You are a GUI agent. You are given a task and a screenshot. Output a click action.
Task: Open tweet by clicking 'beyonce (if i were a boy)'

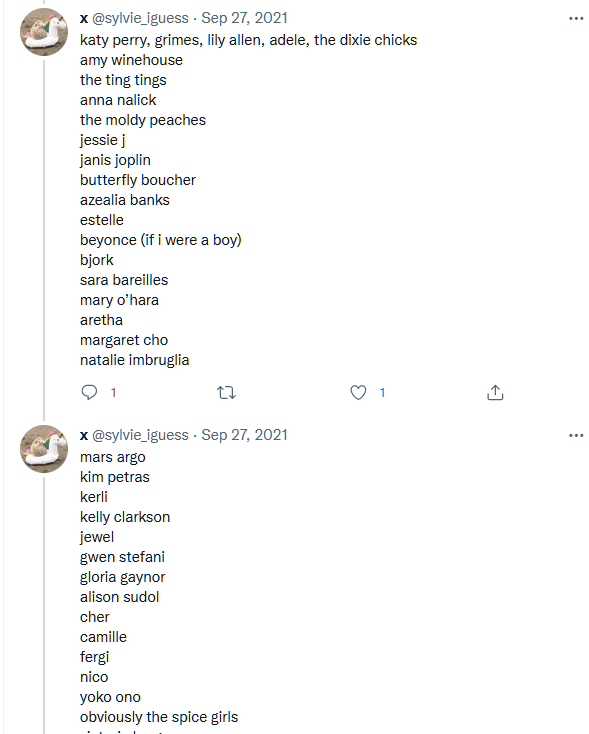pos(161,240)
